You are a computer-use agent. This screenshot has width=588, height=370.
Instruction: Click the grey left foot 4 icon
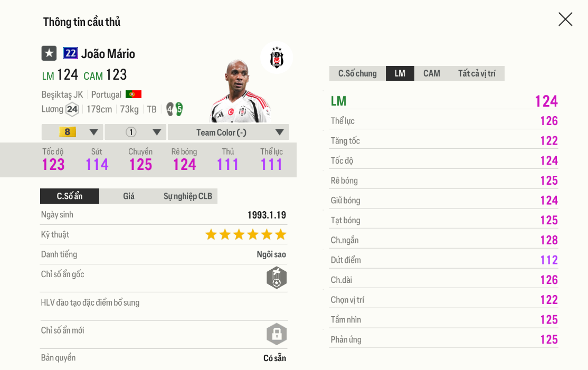click(170, 109)
